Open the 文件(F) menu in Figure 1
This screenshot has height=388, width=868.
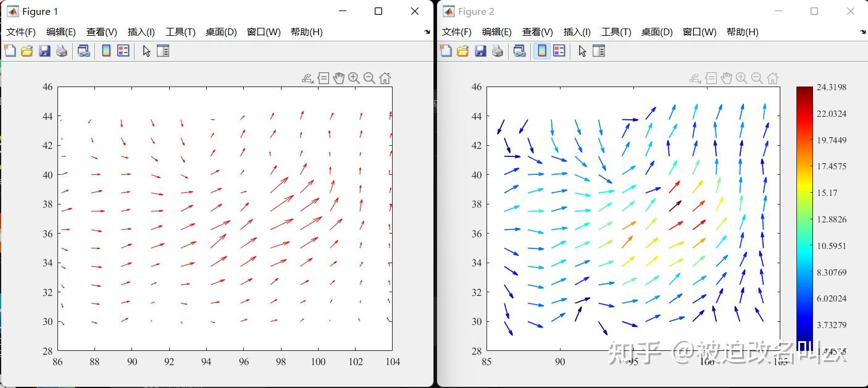click(x=20, y=32)
